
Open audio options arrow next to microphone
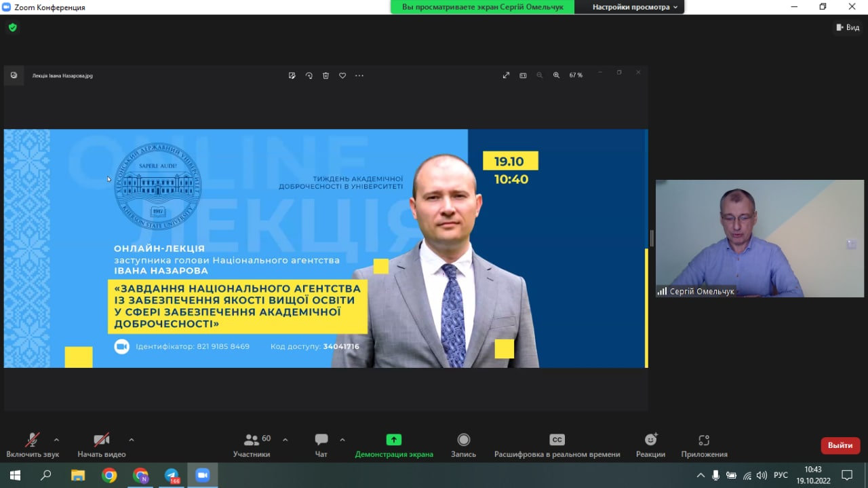56,440
